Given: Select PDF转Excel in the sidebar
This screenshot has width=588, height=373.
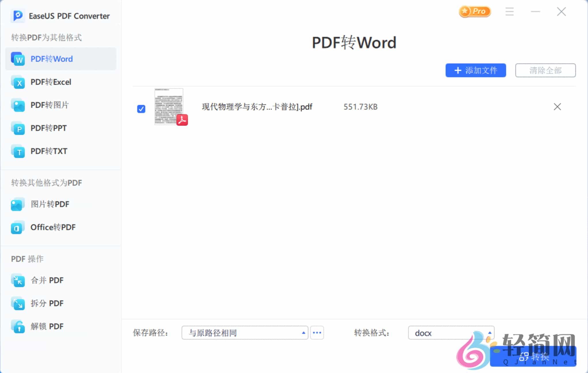Looking at the screenshot, I should 61,82.
